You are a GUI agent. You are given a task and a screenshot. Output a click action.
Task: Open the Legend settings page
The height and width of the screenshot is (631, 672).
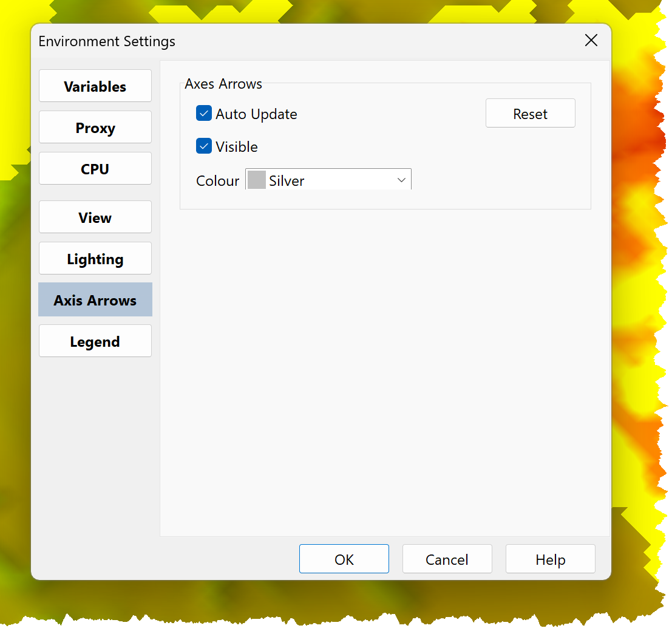tap(95, 341)
